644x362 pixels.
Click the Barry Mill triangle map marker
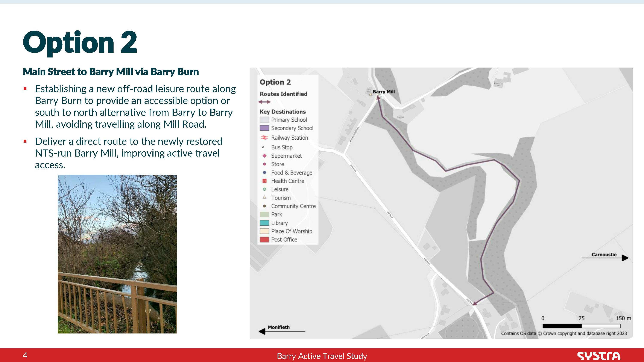(x=371, y=94)
